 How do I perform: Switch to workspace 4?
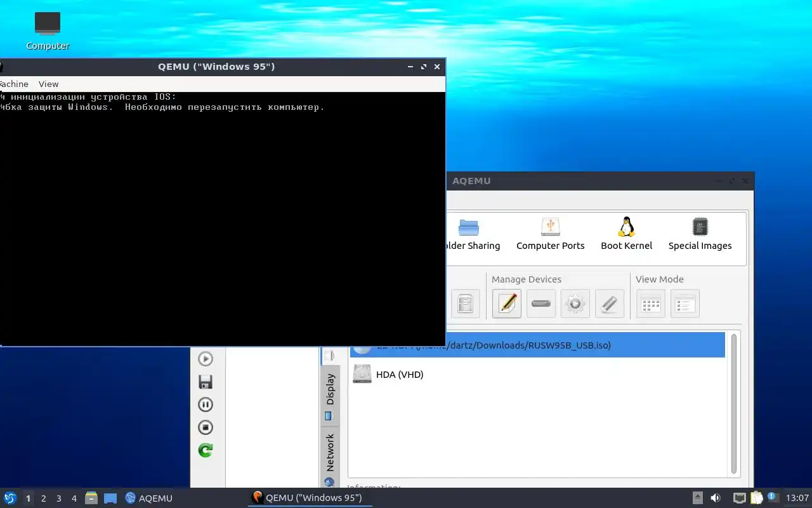(74, 498)
